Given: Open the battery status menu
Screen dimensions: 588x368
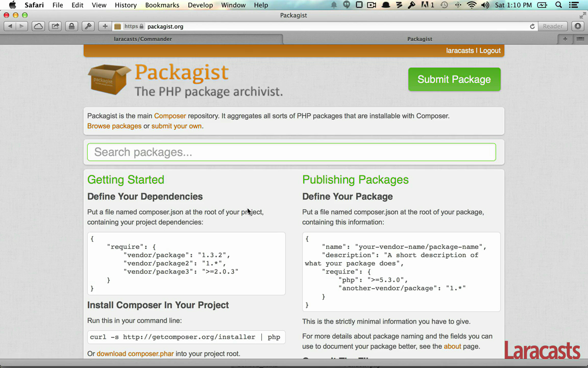Looking at the screenshot, I should (x=542, y=5).
